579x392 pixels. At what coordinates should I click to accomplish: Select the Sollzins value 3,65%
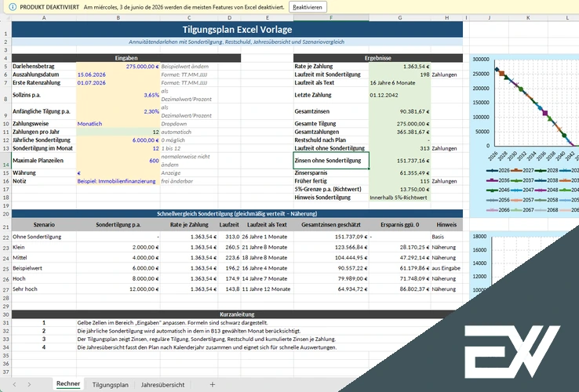tap(118, 95)
